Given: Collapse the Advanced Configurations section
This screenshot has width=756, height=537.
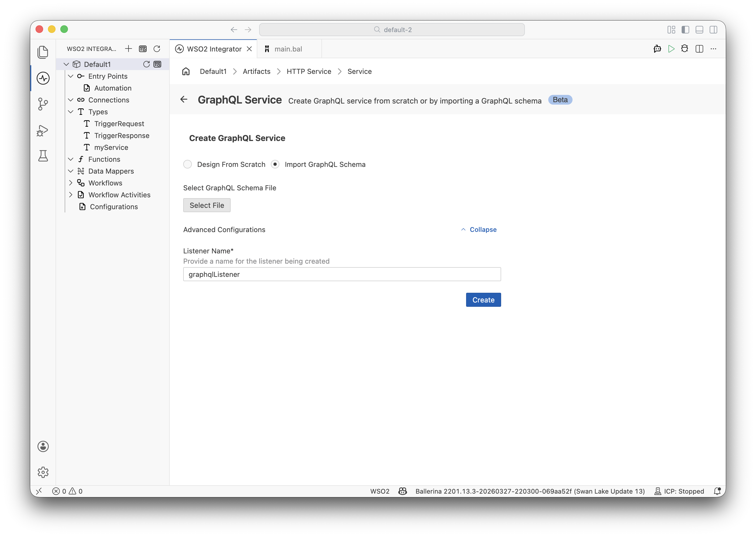Looking at the screenshot, I should 479,229.
